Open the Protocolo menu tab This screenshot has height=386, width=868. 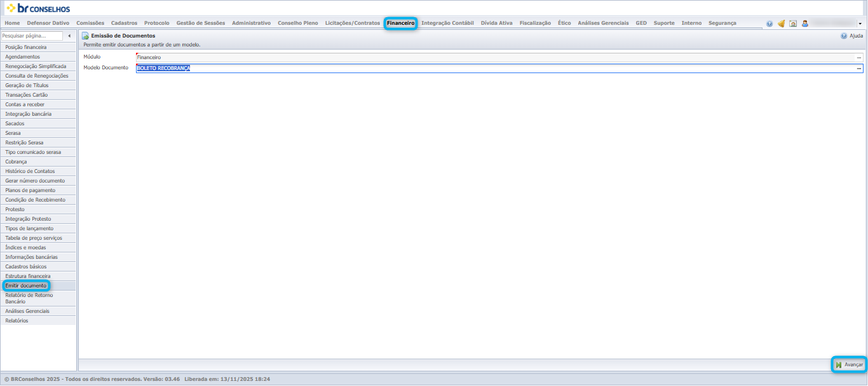[x=156, y=23]
